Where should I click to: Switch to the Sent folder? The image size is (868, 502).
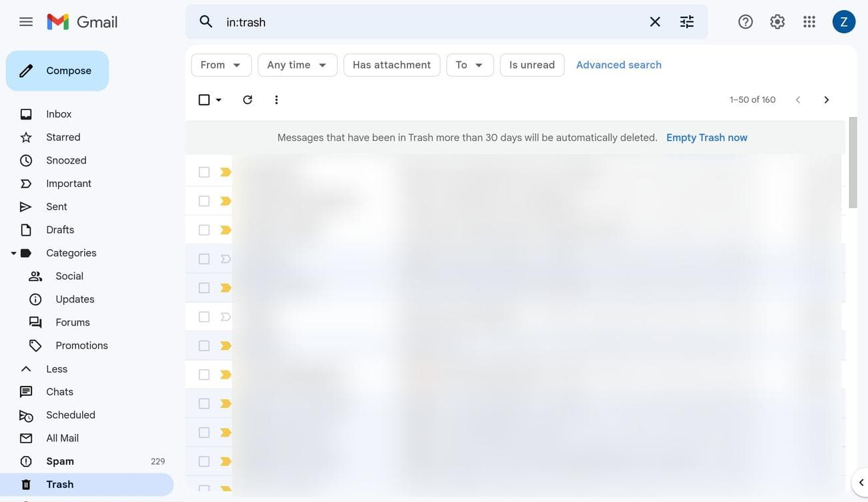click(56, 206)
